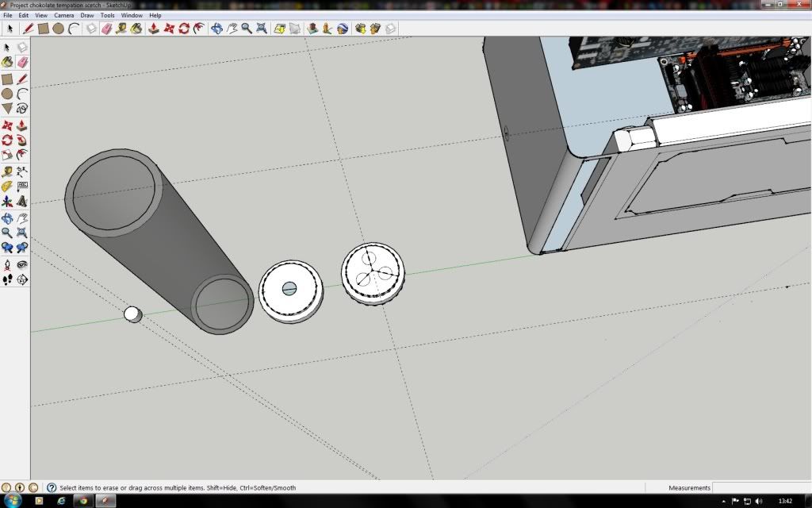Select the 3D Text tool
812x508 pixels.
click(x=21, y=201)
